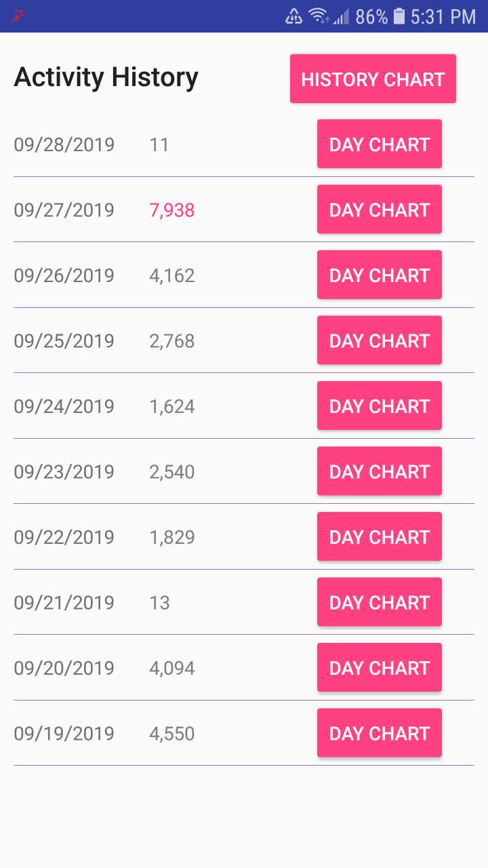
Task: View Day Chart for 09/23/2019
Action: click(x=379, y=471)
